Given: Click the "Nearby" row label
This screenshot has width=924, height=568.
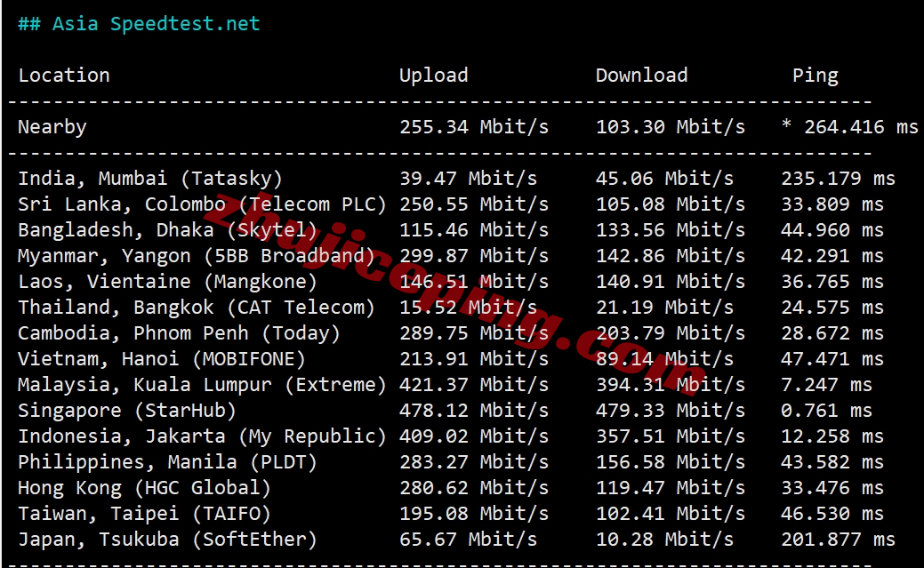Looking at the screenshot, I should click(52, 127).
